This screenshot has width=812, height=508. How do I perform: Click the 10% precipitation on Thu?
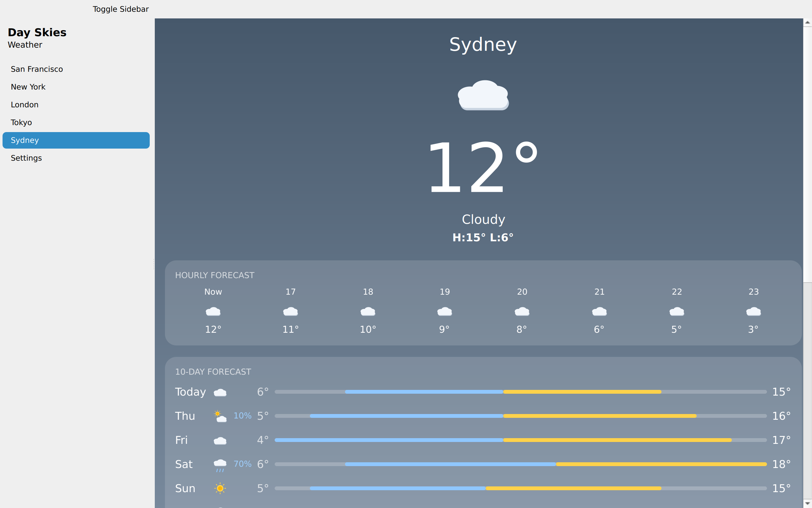(x=243, y=416)
